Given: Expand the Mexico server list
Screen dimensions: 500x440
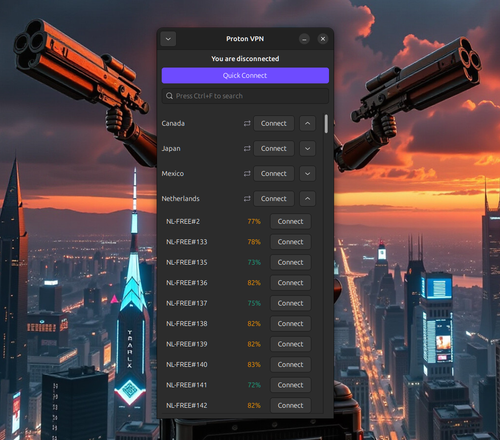Looking at the screenshot, I should pyautogui.click(x=307, y=174).
